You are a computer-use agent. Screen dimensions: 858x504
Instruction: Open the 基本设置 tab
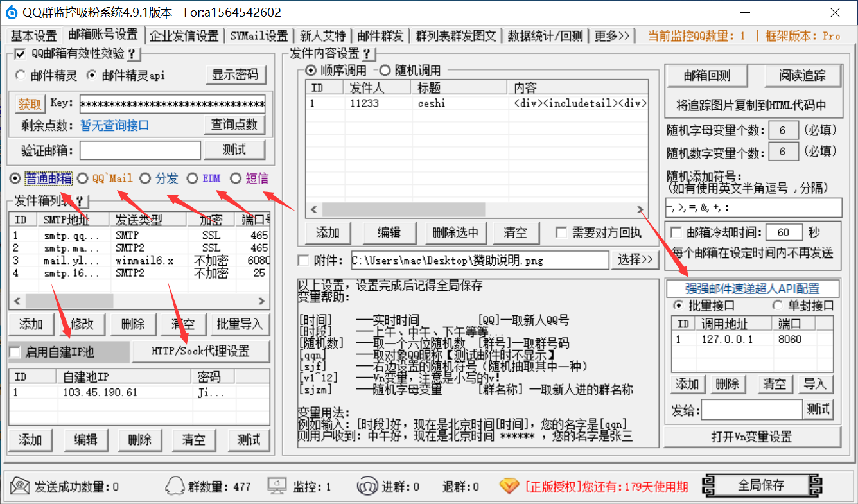point(34,36)
